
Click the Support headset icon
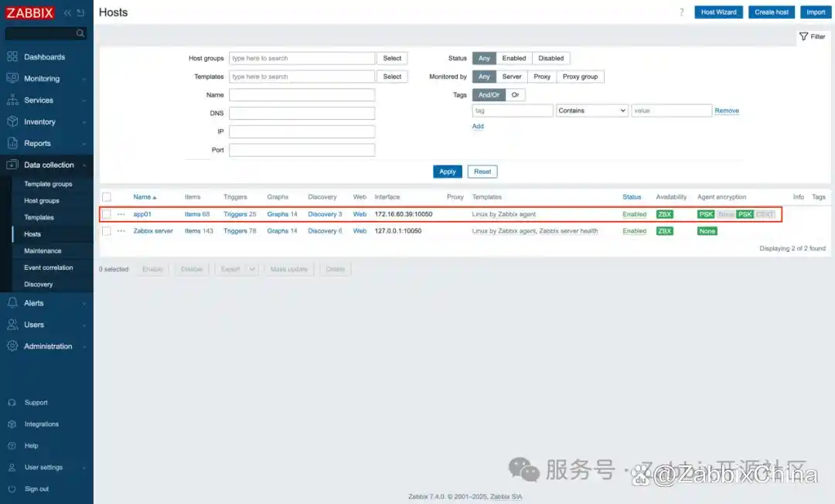(12, 403)
